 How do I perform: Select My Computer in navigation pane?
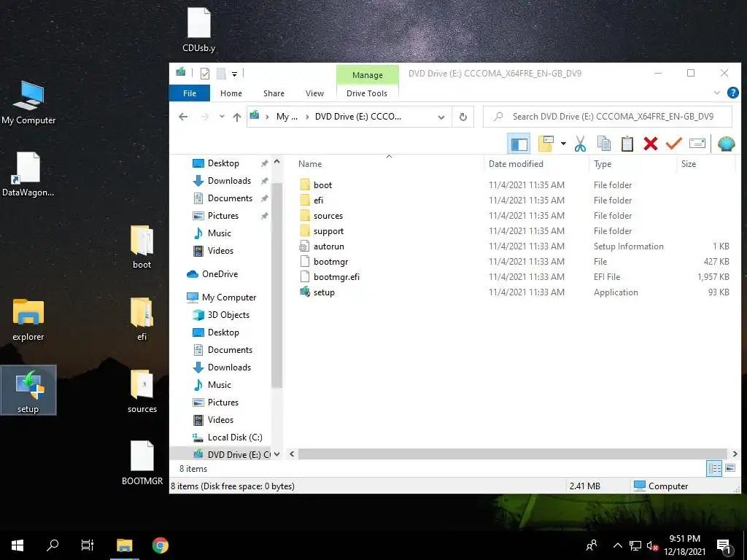[x=228, y=297]
